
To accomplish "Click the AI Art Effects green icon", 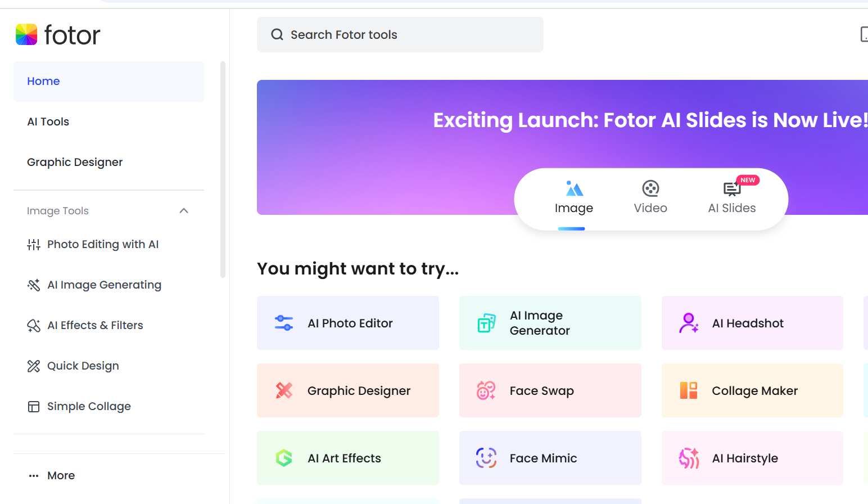I will point(284,458).
